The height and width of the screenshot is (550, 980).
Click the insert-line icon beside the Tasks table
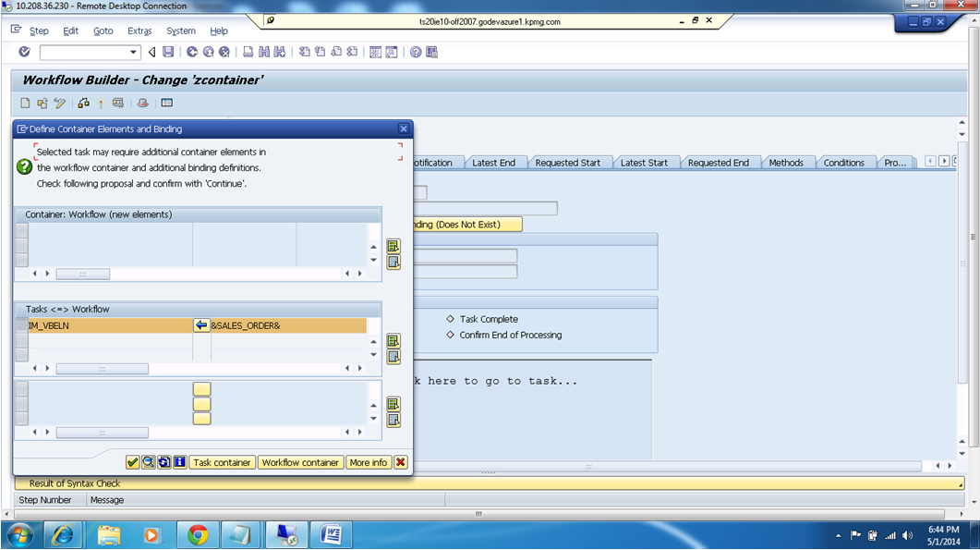click(x=393, y=337)
